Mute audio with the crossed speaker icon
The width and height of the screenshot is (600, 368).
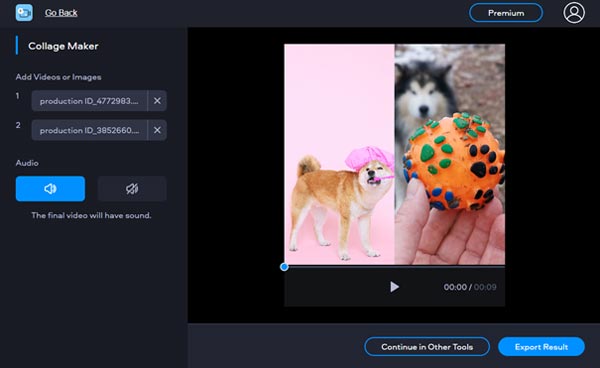pos(132,189)
